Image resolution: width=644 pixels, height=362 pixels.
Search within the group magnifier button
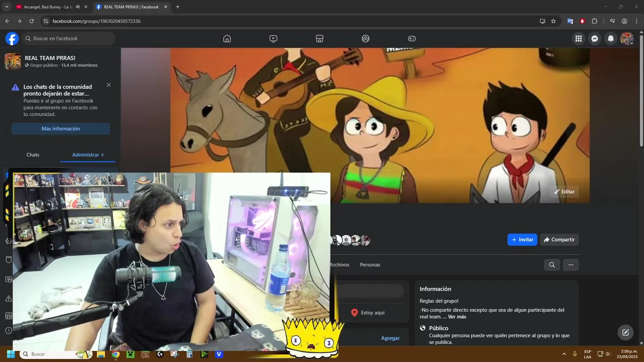pos(552,265)
